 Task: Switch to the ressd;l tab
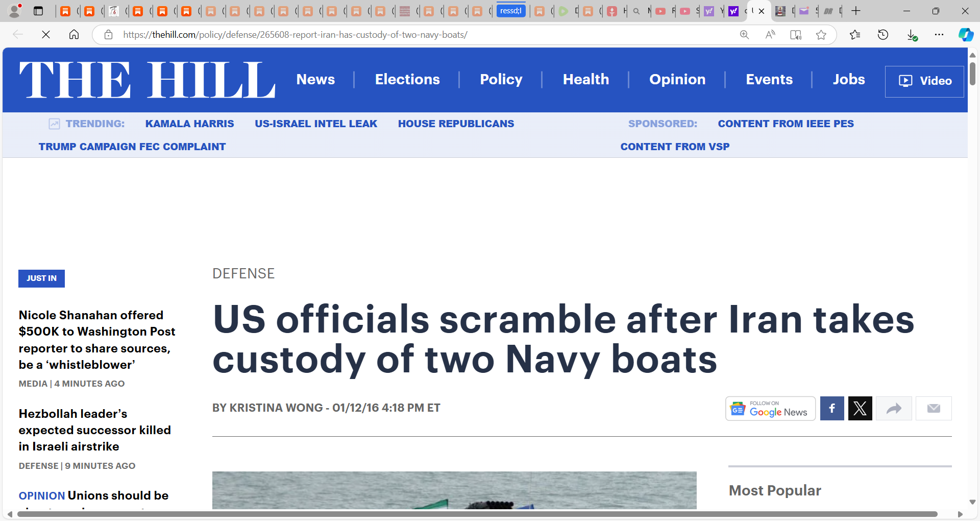click(511, 11)
